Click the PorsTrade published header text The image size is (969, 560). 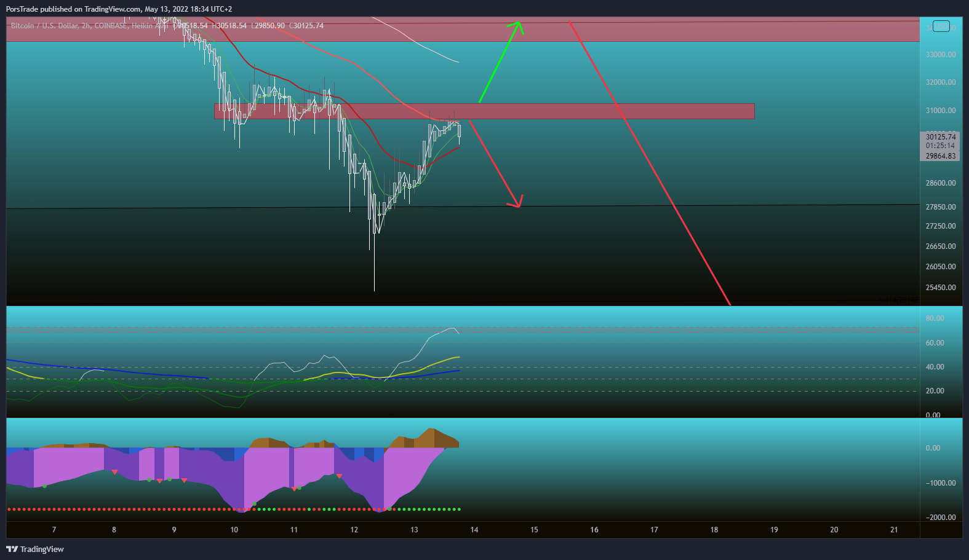(x=119, y=9)
